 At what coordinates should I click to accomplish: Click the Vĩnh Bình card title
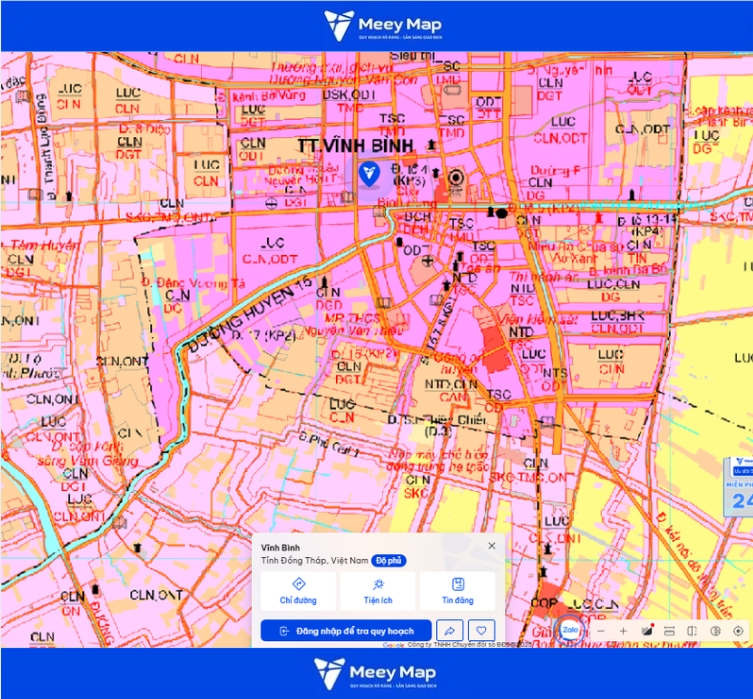[x=280, y=548]
